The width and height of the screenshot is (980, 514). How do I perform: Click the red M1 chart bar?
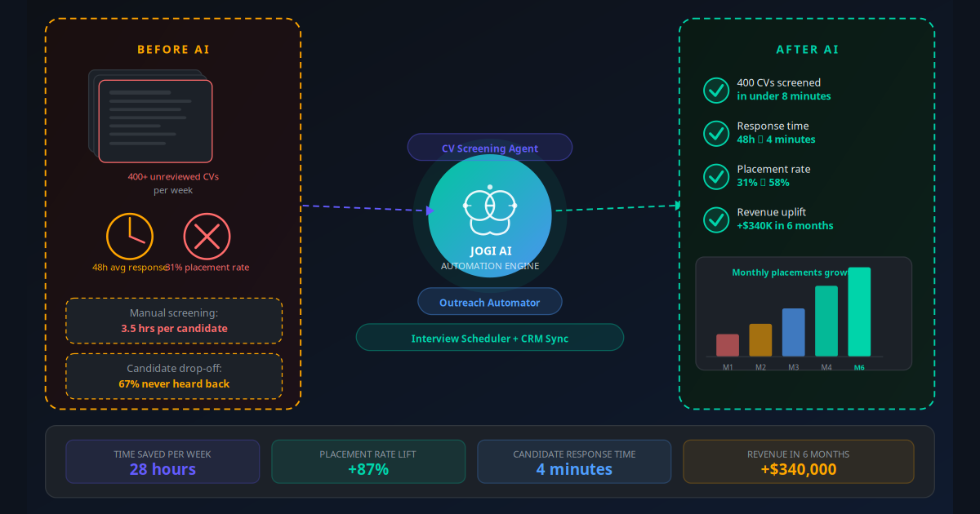(x=728, y=345)
